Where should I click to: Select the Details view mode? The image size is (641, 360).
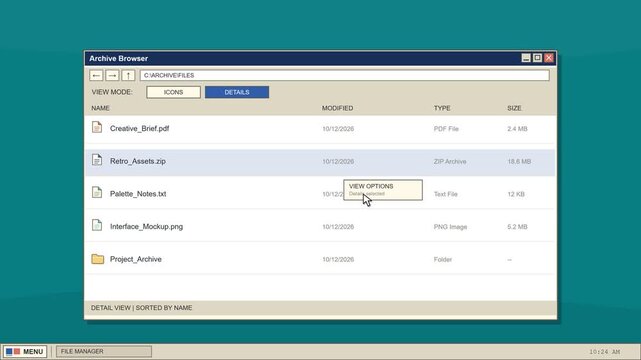(x=237, y=92)
